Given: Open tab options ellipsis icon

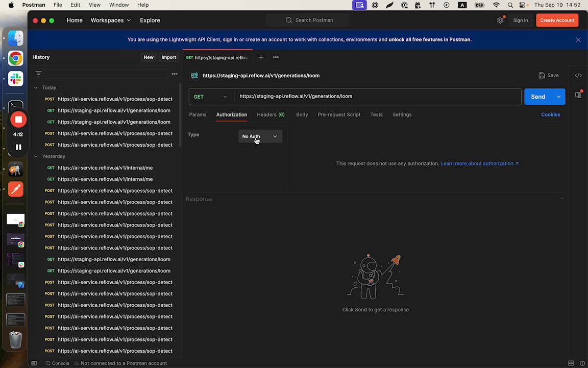Looking at the screenshot, I should click(x=276, y=57).
